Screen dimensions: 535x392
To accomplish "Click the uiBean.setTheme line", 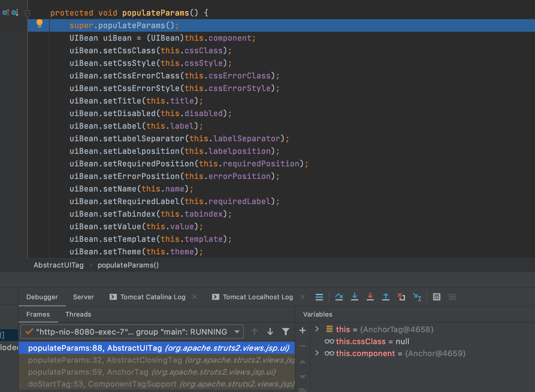I will point(136,252).
